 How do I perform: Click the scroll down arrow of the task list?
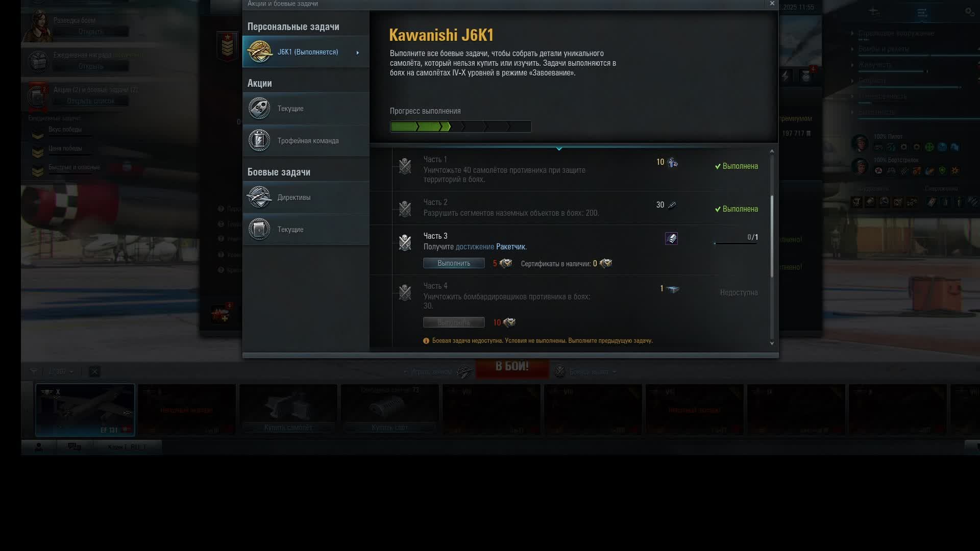coord(772,343)
